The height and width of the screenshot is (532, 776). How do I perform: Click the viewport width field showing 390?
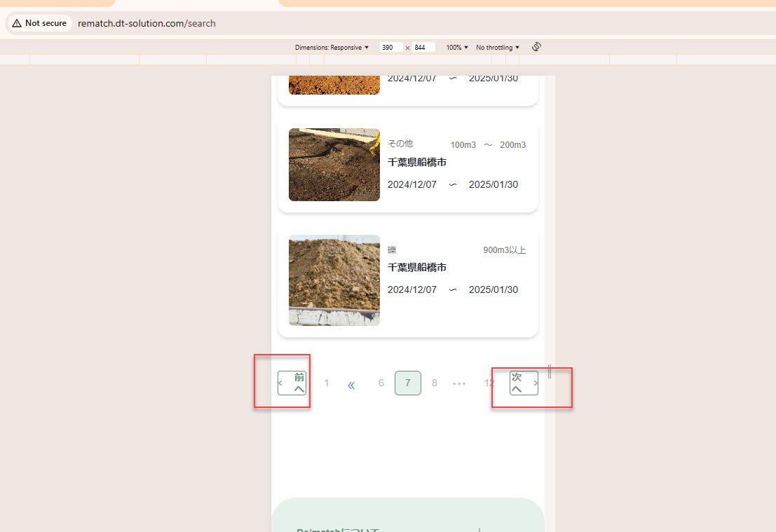click(390, 48)
